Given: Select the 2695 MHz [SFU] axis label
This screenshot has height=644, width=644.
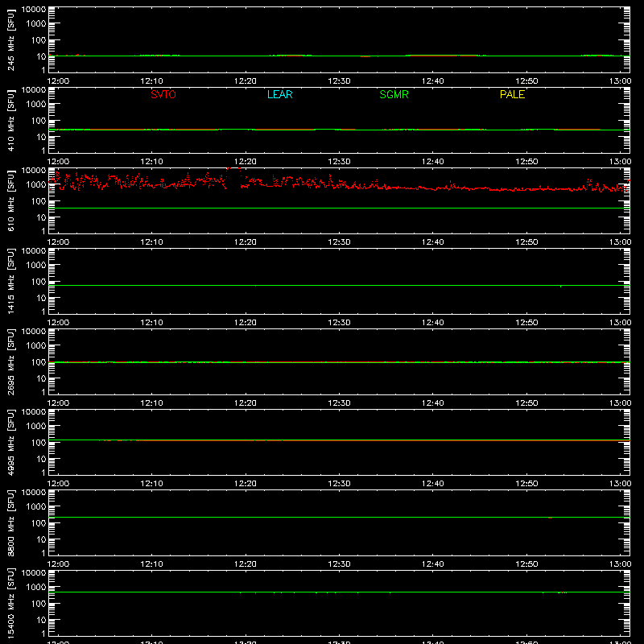Looking at the screenshot, I should coord(10,361).
